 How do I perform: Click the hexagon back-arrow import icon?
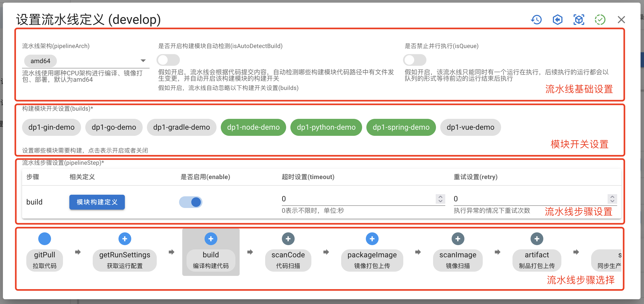(x=557, y=19)
